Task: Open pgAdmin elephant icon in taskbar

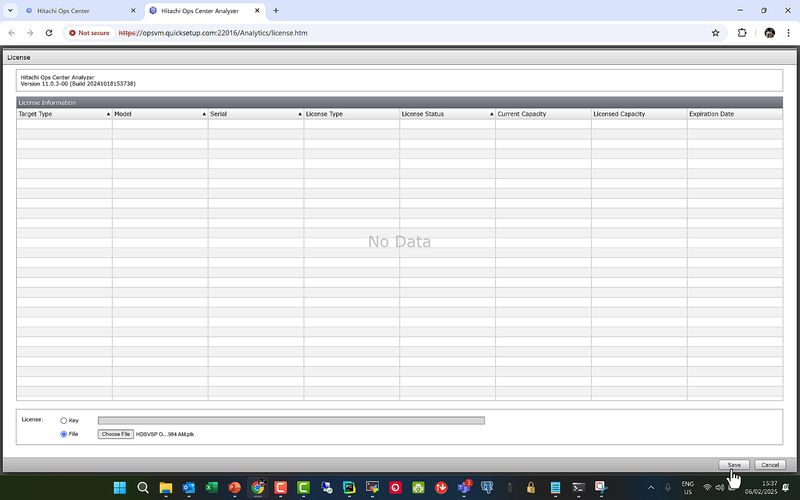Action: click(487, 488)
